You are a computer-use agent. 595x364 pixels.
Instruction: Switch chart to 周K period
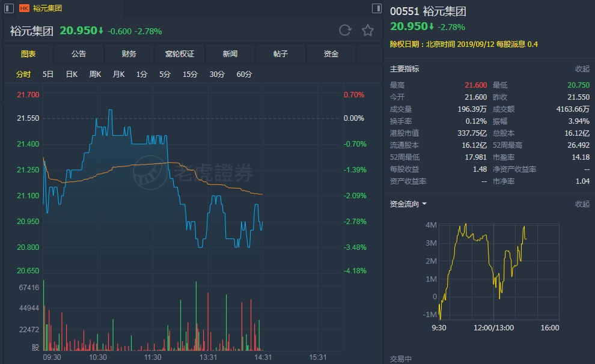[x=95, y=74]
